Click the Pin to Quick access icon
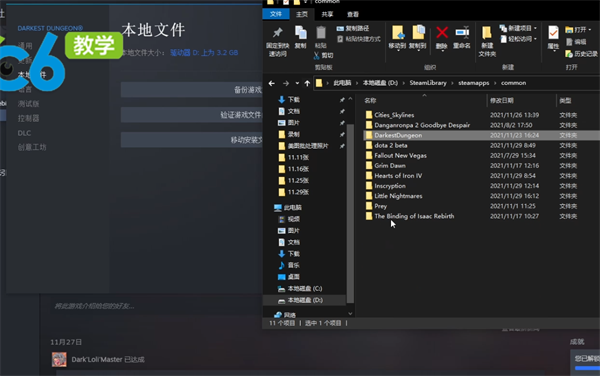This screenshot has height=376, width=600. [278, 33]
